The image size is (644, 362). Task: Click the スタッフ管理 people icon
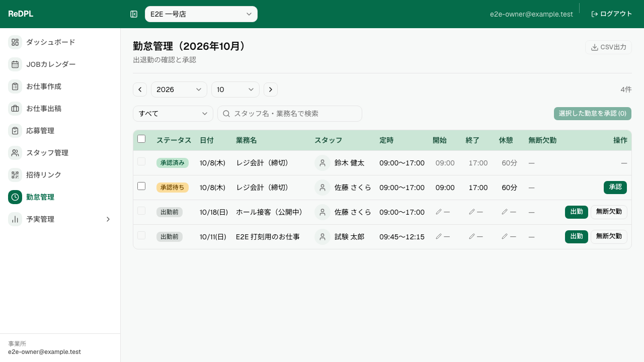point(15,153)
